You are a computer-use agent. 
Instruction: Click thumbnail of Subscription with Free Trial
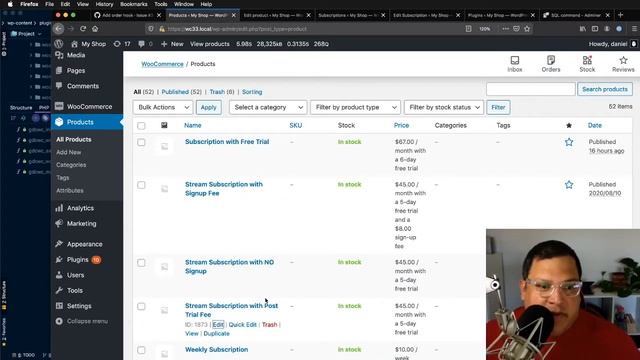click(x=164, y=146)
